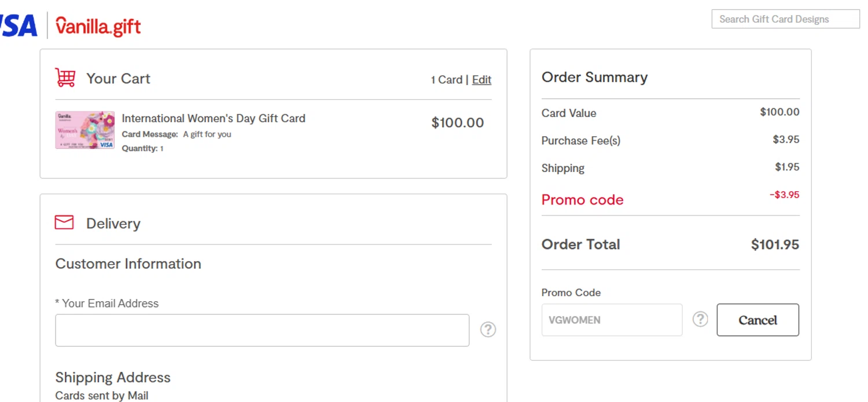Image resolution: width=868 pixels, height=402 pixels.
Task: Click the red shopping cart icon
Action: tap(65, 78)
